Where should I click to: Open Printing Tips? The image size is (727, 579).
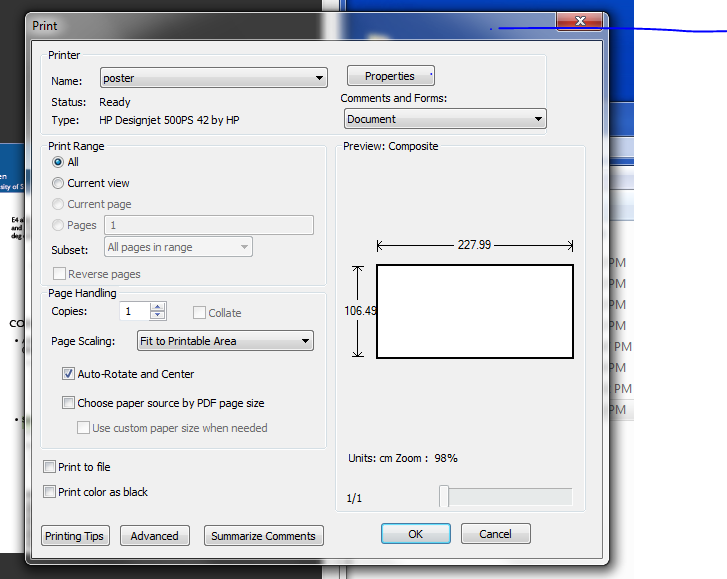coord(75,536)
